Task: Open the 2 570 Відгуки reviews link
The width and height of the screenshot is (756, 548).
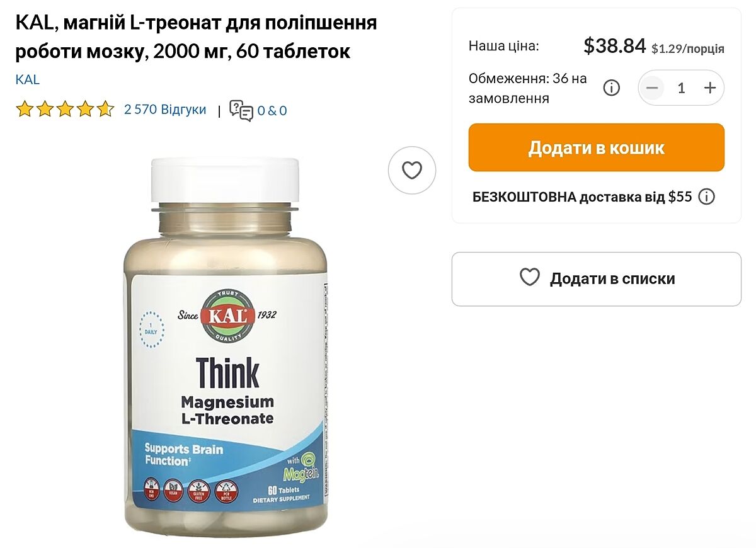Action: pos(165,110)
